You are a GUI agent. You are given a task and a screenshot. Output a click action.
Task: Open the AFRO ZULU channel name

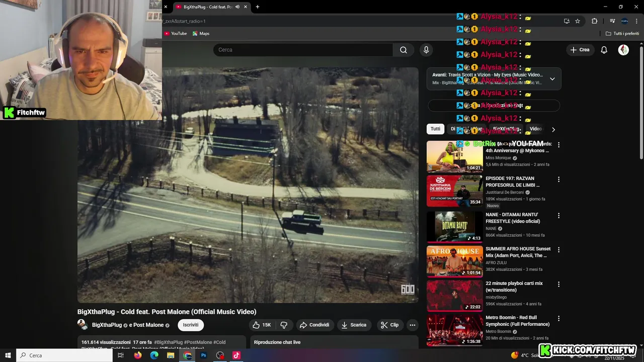pyautogui.click(x=496, y=262)
